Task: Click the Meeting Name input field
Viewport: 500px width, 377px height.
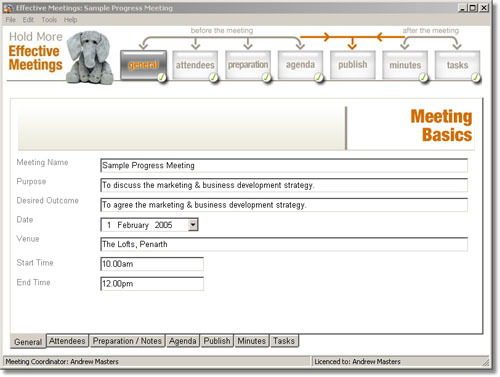Action: (x=284, y=166)
